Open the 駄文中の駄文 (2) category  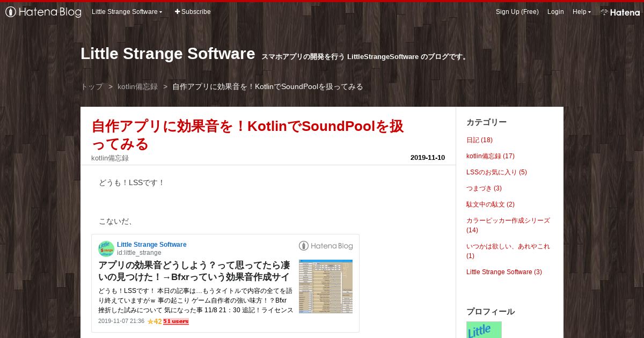(491, 204)
